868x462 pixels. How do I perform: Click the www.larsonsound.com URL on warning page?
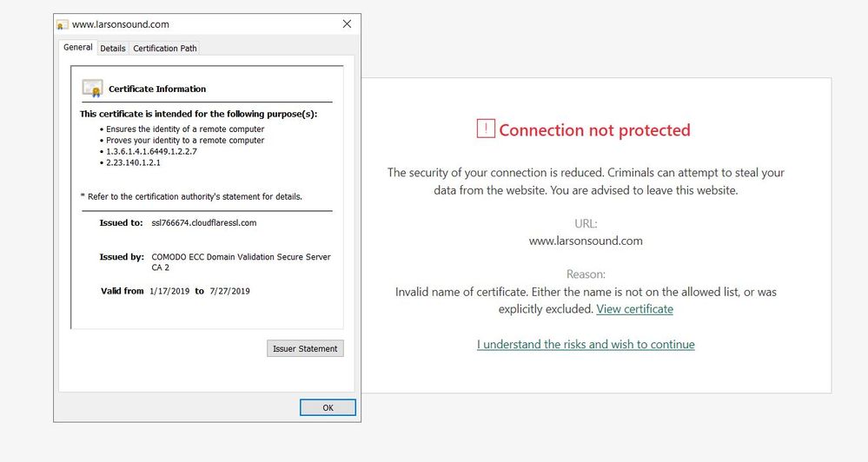586,241
